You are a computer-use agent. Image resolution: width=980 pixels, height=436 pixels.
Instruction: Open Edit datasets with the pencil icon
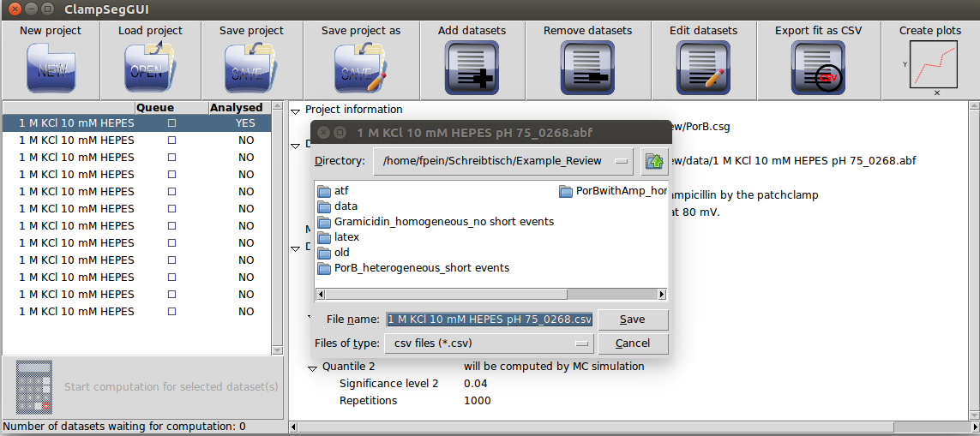703,68
